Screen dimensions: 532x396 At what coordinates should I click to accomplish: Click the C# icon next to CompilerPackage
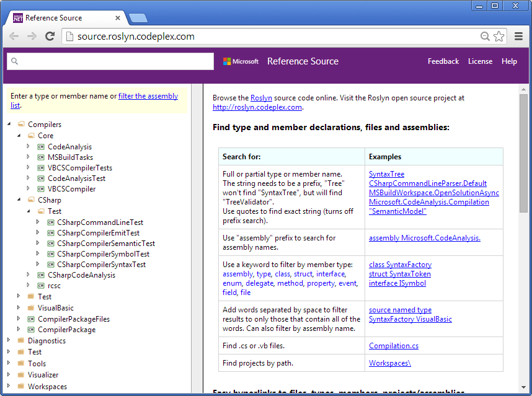pyautogui.click(x=32, y=329)
